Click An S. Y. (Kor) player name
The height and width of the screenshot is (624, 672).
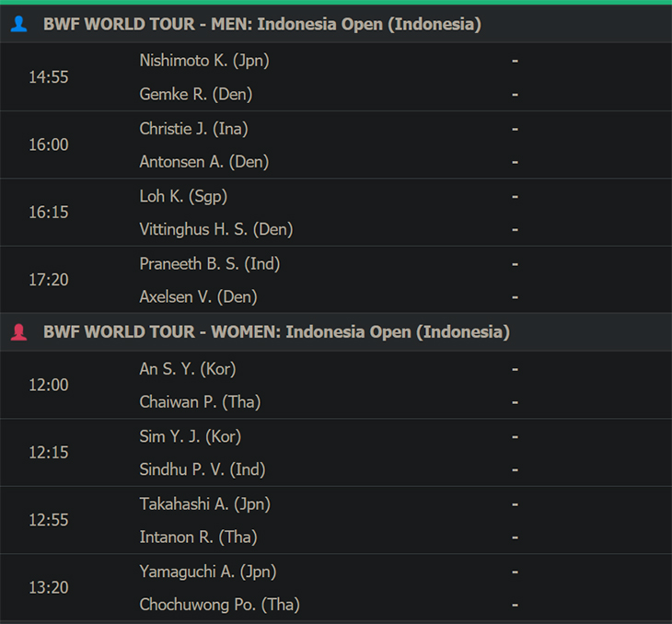(x=188, y=369)
